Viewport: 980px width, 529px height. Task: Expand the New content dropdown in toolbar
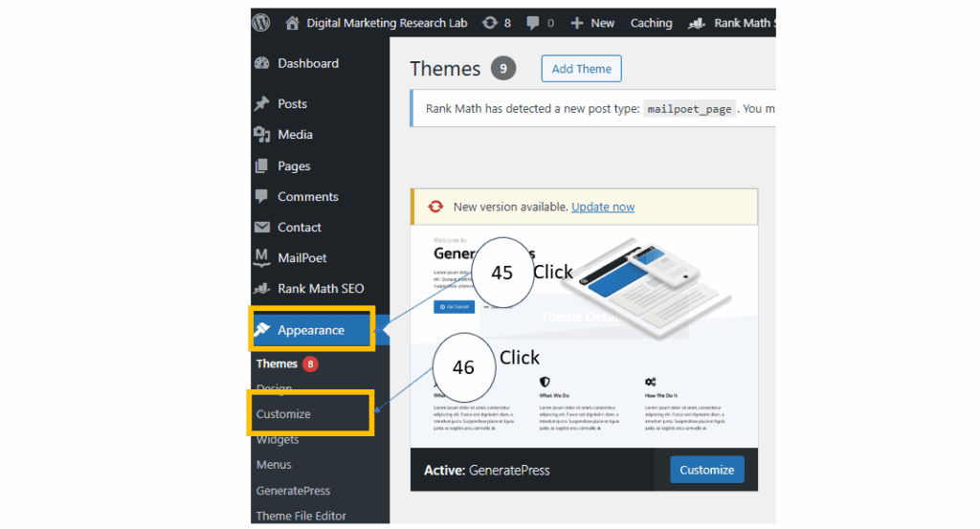593,23
